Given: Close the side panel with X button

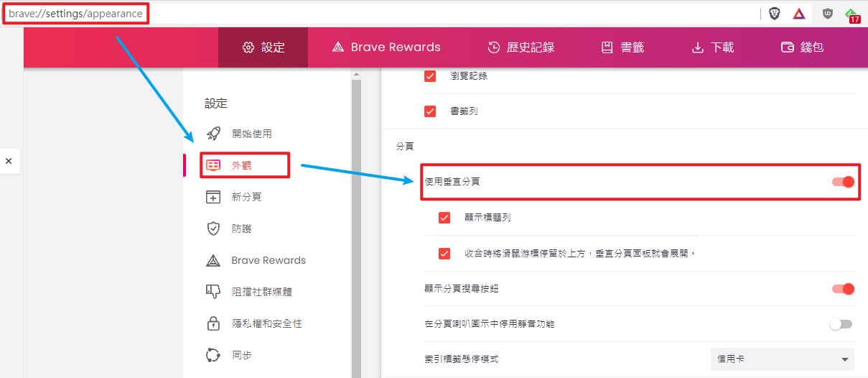Looking at the screenshot, I should [x=9, y=162].
